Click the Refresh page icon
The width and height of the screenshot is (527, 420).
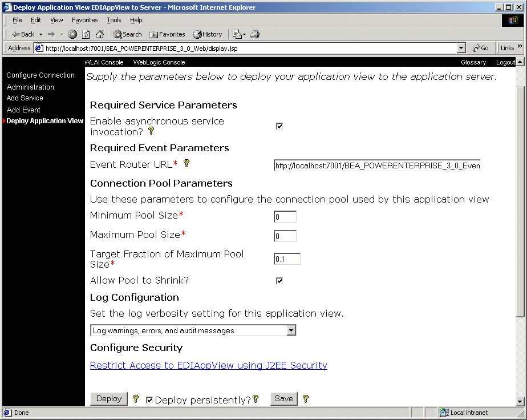(x=86, y=34)
